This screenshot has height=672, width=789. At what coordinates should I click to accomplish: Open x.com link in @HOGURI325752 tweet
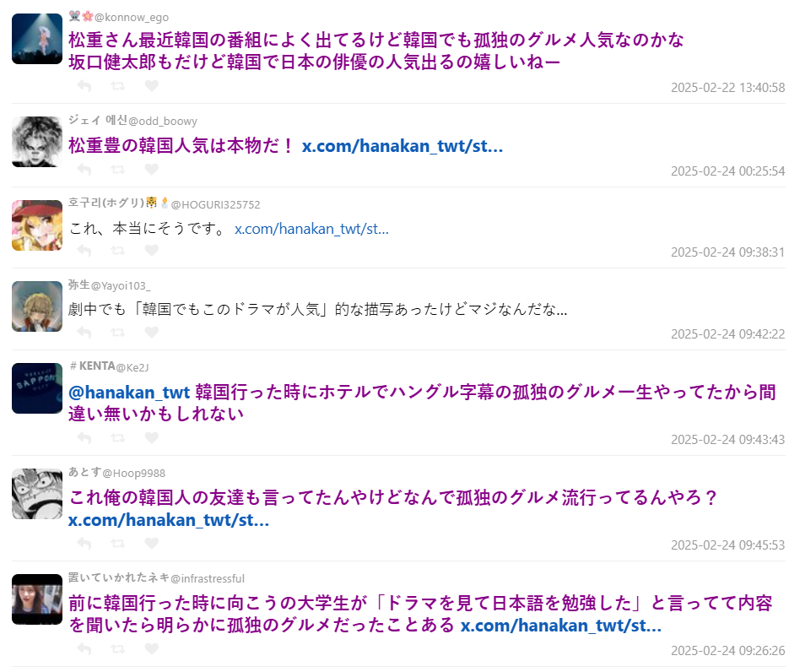(x=311, y=229)
